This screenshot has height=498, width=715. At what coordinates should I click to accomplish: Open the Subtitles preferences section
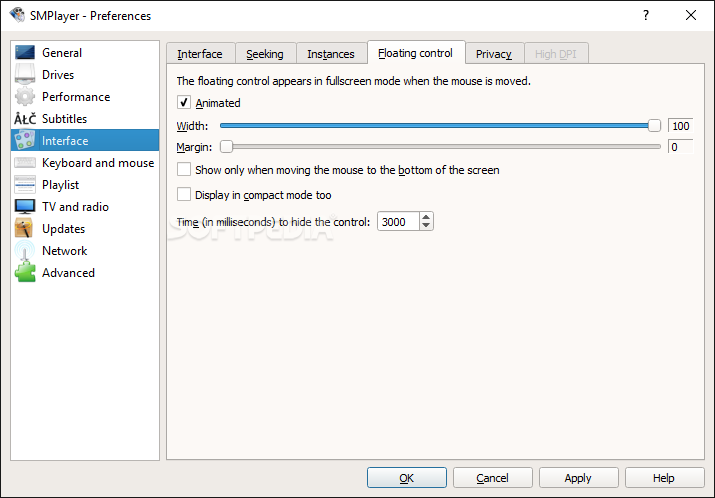(85, 119)
